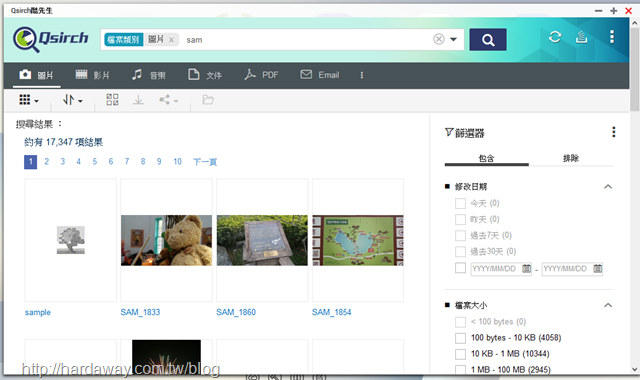Image resolution: width=640 pixels, height=380 pixels.
Task: Click the SAM_1860 file name link
Action: point(236,312)
